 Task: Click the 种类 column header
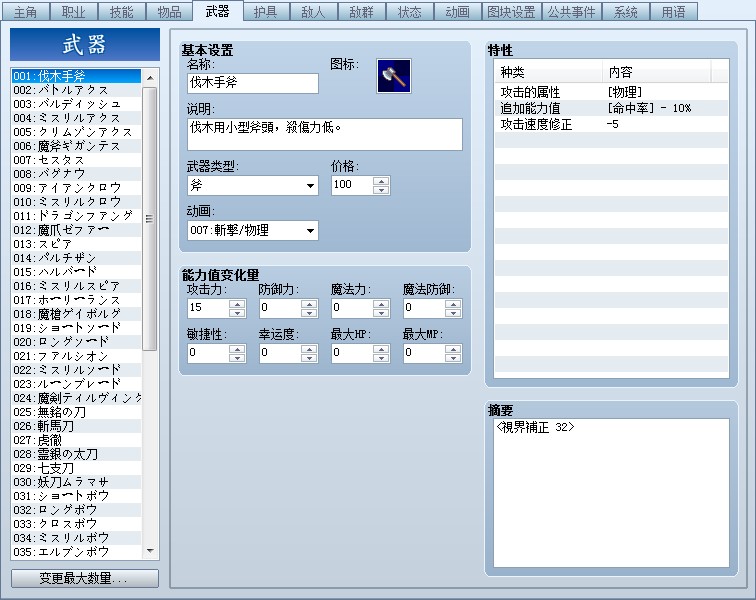pyautogui.click(x=549, y=72)
